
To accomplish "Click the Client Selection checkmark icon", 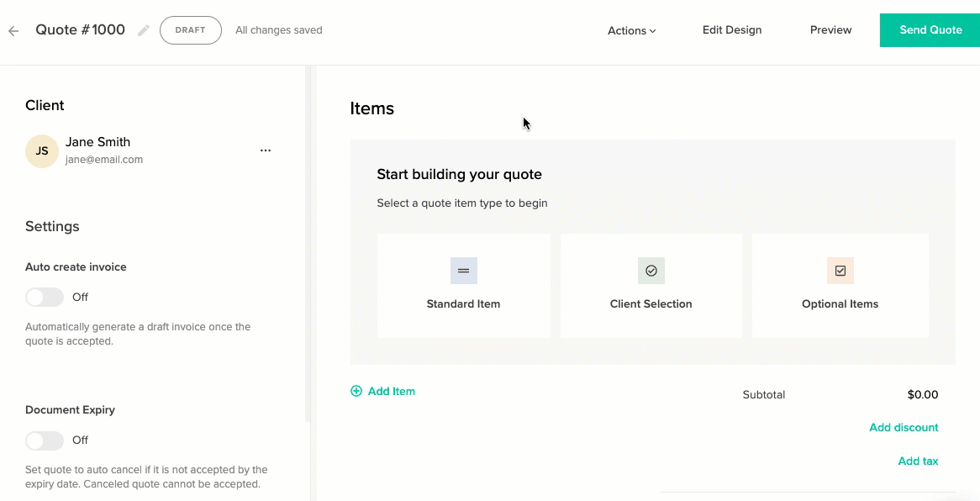I will pos(651,271).
